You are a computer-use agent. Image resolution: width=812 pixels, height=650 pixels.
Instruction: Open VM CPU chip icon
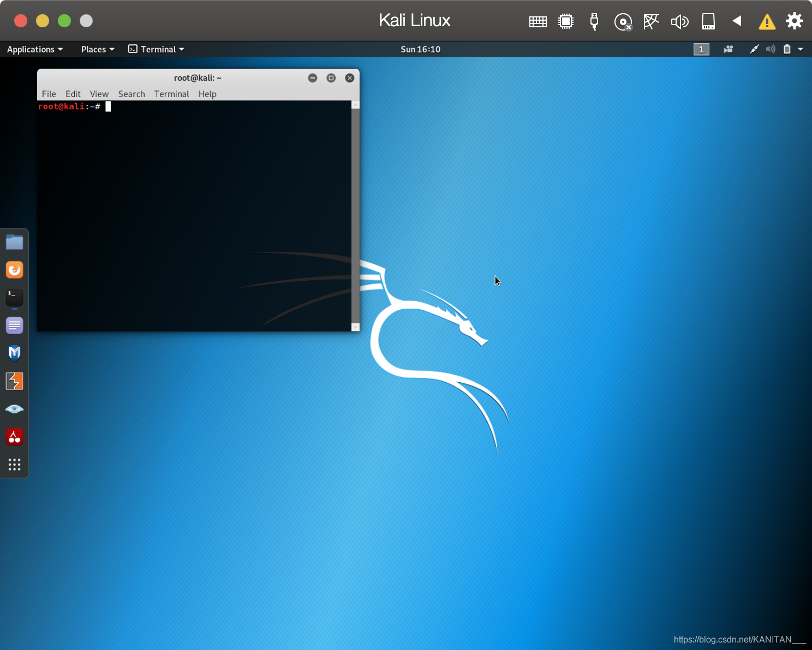point(566,22)
